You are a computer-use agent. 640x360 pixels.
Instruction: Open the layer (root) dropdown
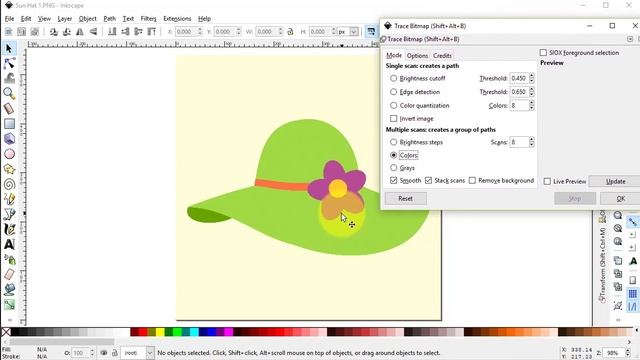click(x=150, y=353)
